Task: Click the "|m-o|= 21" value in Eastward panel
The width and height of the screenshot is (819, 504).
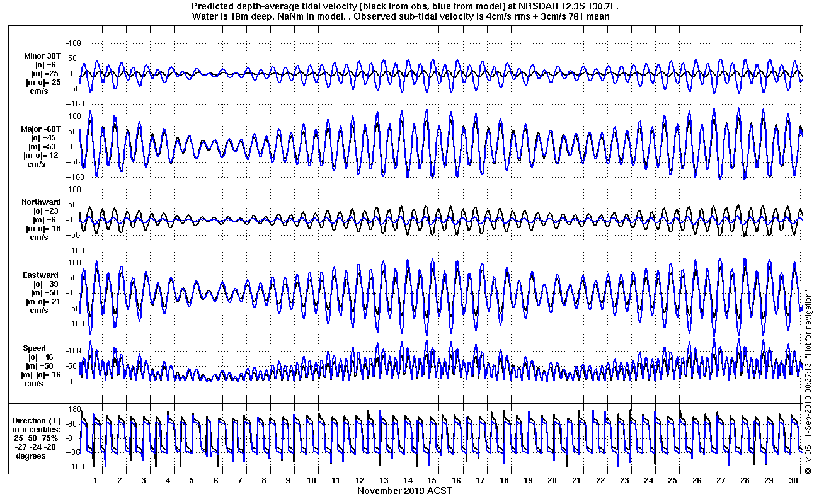Action: pos(43,302)
